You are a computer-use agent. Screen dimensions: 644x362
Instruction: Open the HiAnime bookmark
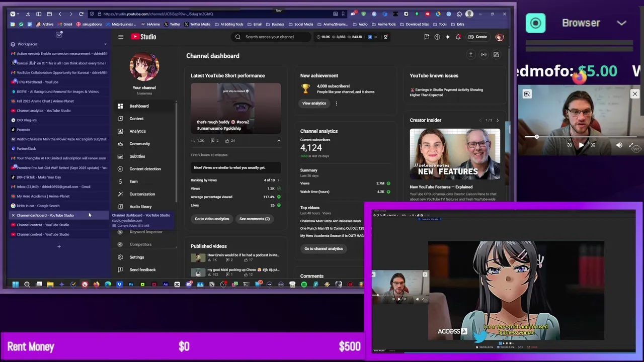tap(151, 24)
